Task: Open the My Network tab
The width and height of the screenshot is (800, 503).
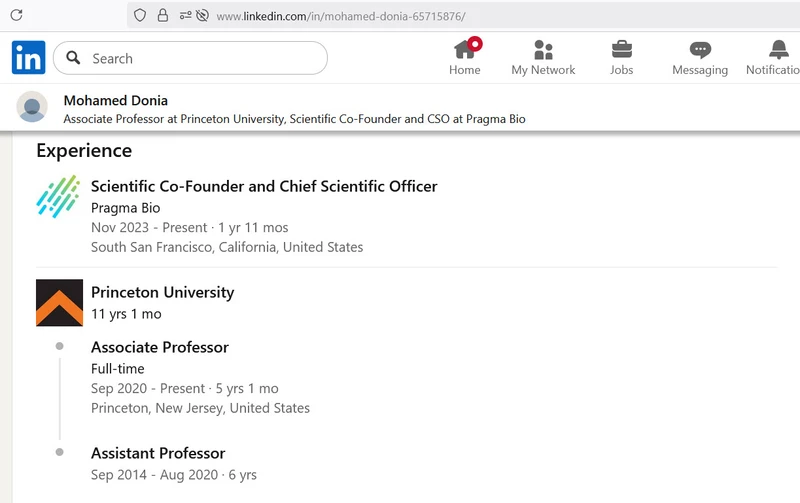Action: pyautogui.click(x=543, y=57)
